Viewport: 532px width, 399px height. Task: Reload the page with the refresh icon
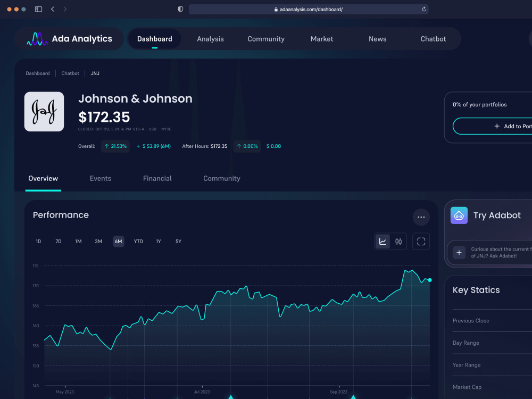click(x=424, y=9)
